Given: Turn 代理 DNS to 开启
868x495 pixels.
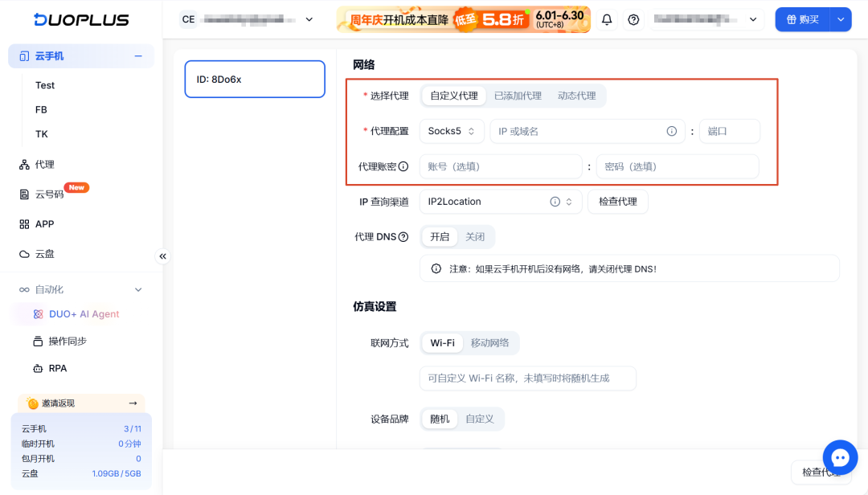Looking at the screenshot, I should pyautogui.click(x=440, y=237).
